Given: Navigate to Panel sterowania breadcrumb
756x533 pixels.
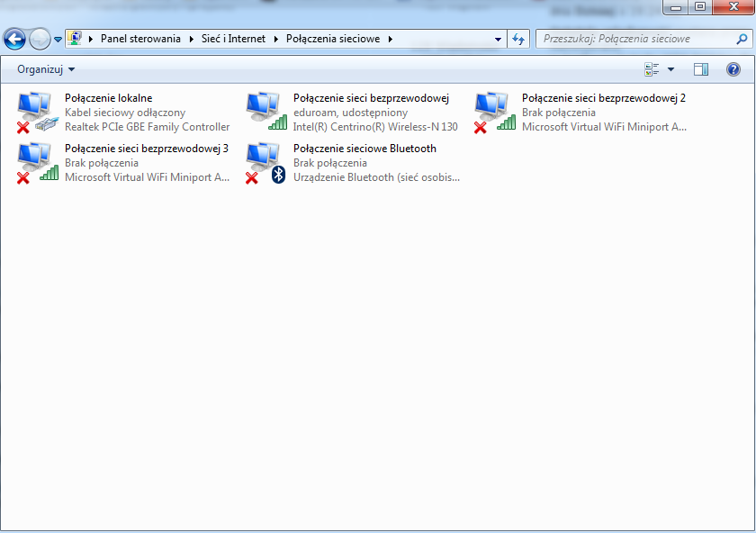Looking at the screenshot, I should click(140, 40).
